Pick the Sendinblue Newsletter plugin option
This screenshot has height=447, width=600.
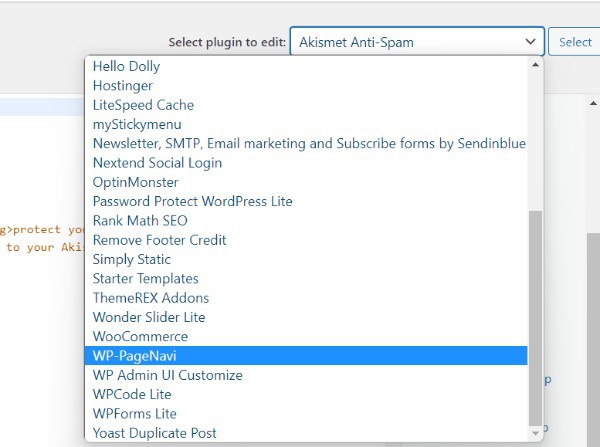point(306,144)
